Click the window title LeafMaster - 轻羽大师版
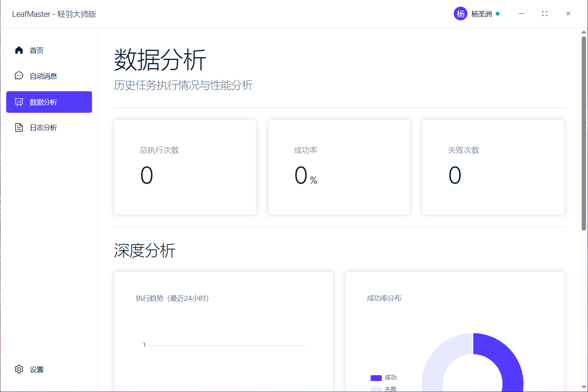 (x=54, y=14)
